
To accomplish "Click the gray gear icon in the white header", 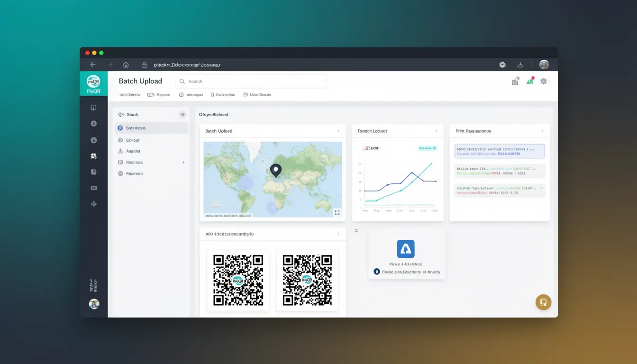I will [544, 82].
